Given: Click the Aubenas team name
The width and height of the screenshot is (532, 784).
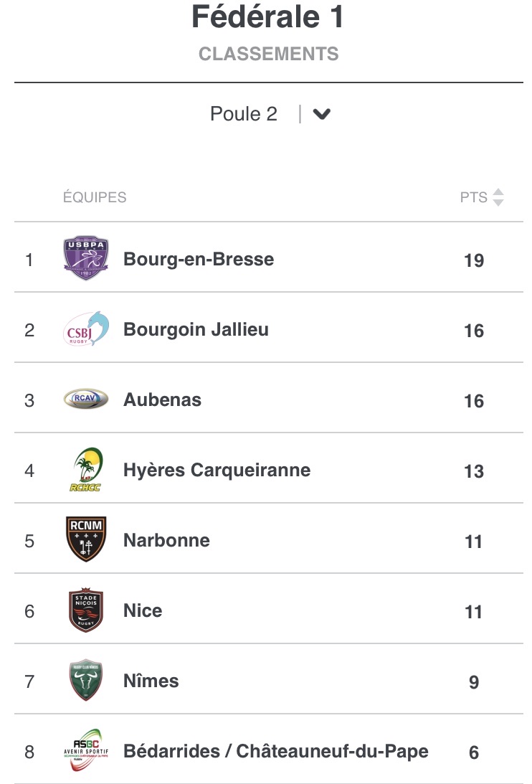Looking at the screenshot, I should click(x=162, y=400).
